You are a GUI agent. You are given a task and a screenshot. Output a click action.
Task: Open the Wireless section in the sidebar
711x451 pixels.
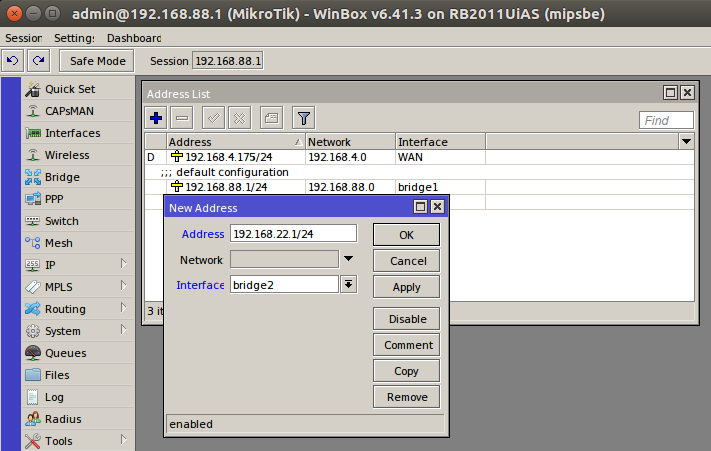[66, 155]
